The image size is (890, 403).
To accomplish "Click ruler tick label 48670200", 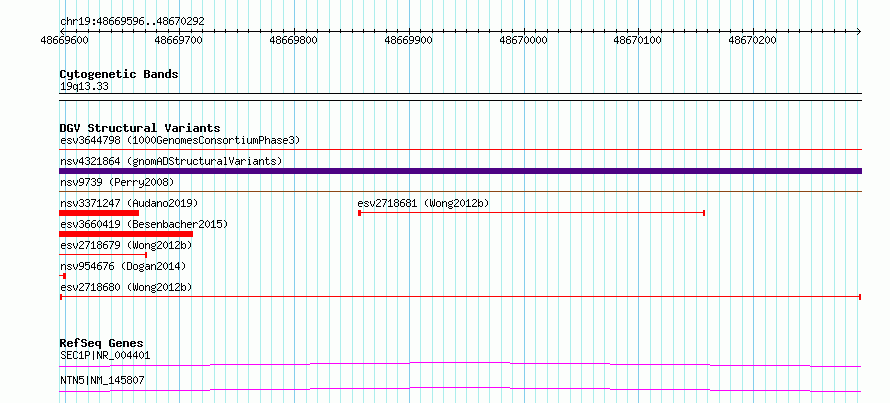I will point(752,41).
